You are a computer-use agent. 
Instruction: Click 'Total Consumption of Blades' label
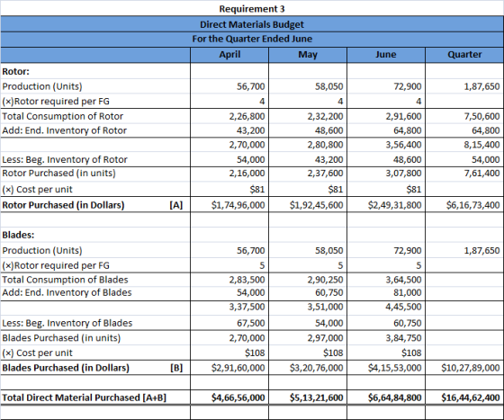pyautogui.click(x=65, y=280)
